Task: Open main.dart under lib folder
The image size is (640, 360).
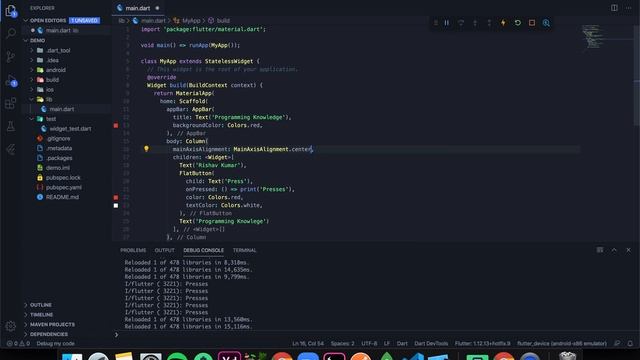Action: (62, 109)
